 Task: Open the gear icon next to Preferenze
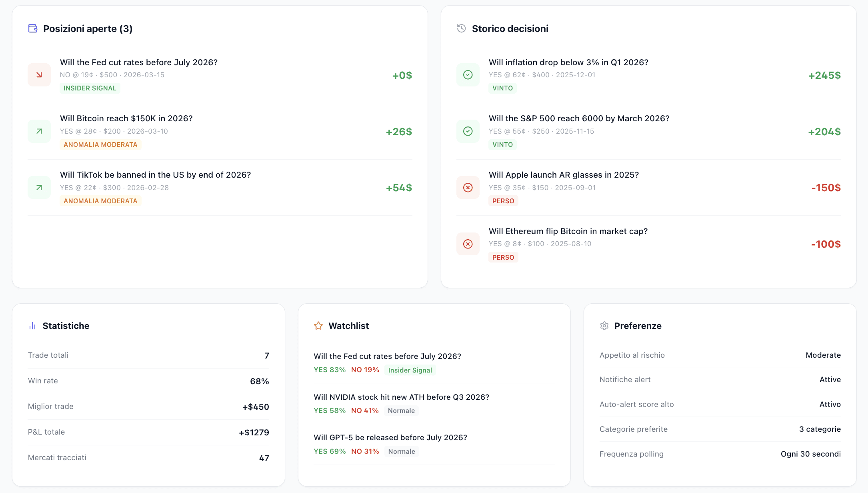click(604, 326)
